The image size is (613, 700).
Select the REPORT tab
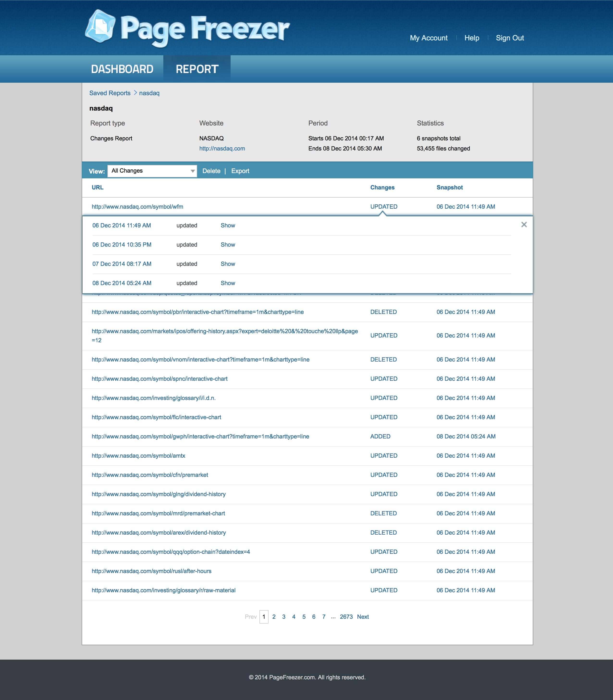click(197, 69)
